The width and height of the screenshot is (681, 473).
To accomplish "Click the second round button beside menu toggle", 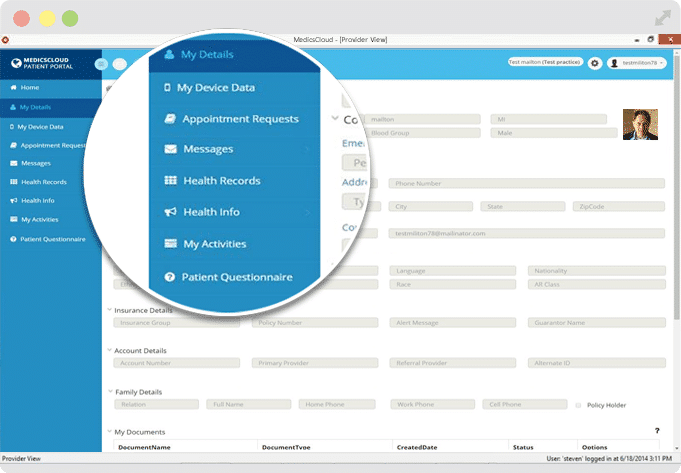I will pyautogui.click(x=120, y=64).
